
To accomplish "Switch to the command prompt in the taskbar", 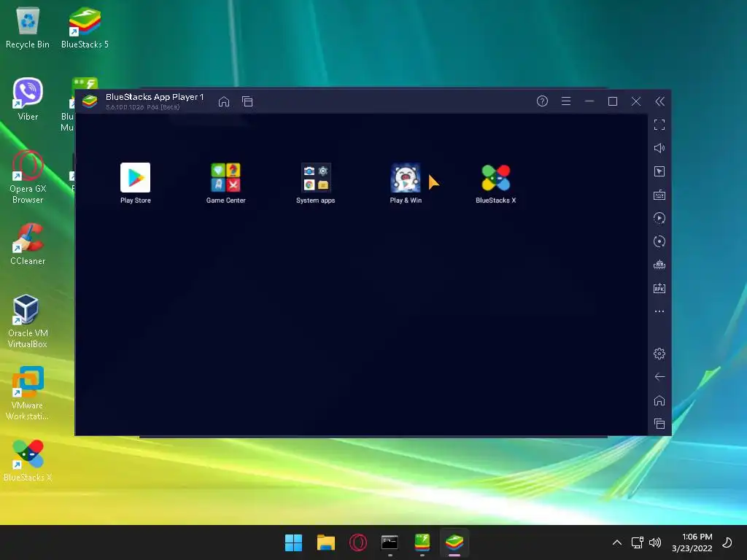I will click(390, 542).
